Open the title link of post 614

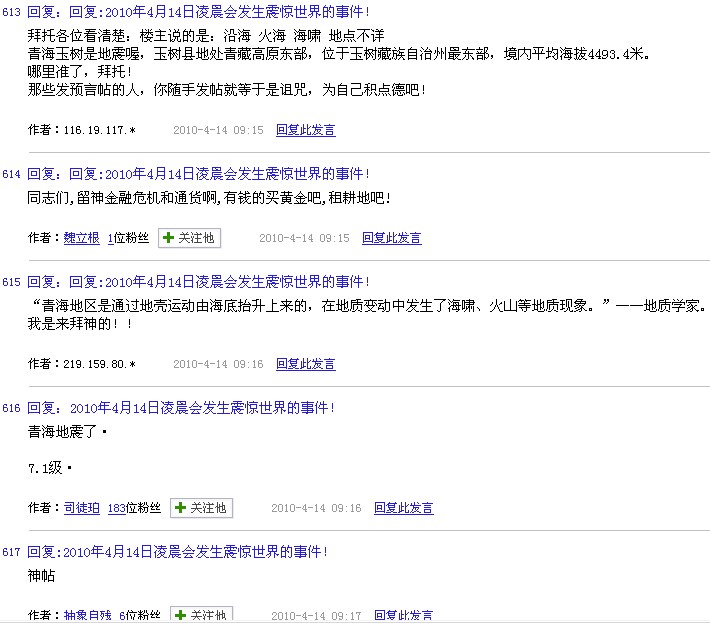click(x=198, y=174)
